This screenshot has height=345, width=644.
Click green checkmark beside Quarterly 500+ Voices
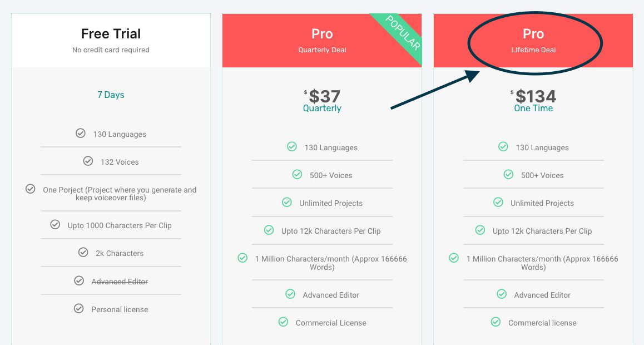pyautogui.click(x=297, y=175)
